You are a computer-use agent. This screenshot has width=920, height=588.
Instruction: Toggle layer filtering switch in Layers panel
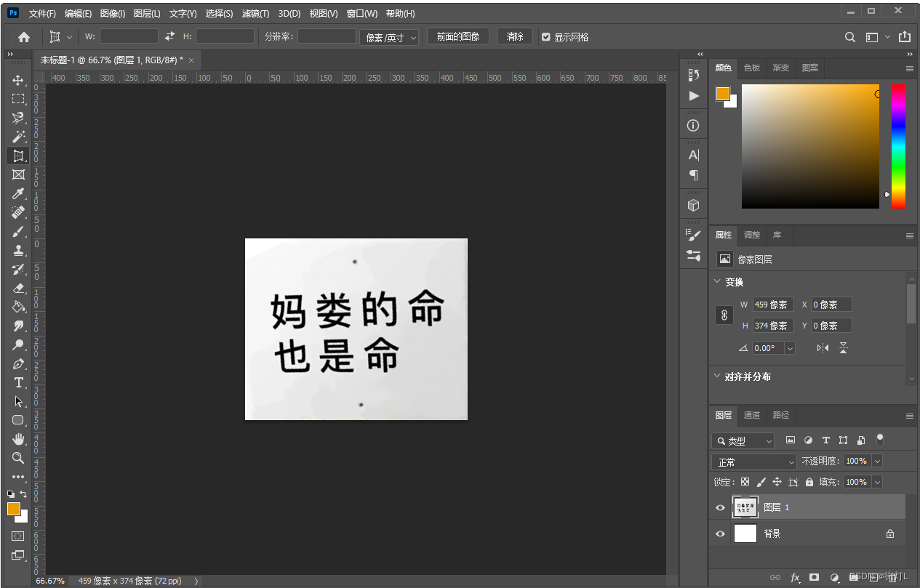pyautogui.click(x=880, y=440)
